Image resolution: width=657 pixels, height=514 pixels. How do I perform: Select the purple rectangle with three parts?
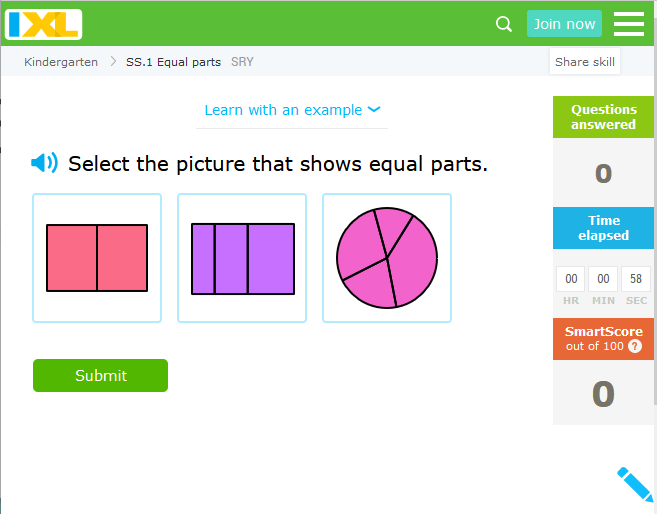point(242,258)
